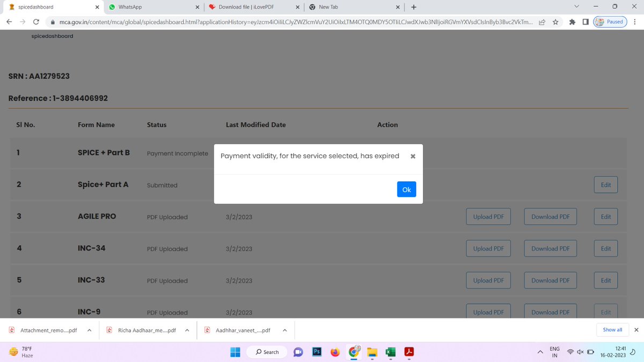Download PDF for INC-33

(551, 280)
